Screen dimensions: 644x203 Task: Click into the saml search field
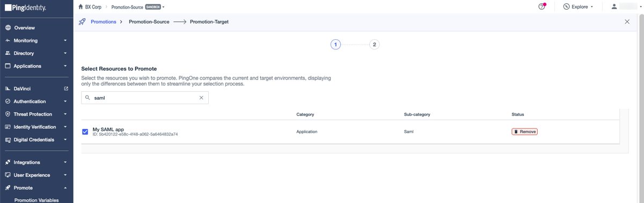point(145,98)
